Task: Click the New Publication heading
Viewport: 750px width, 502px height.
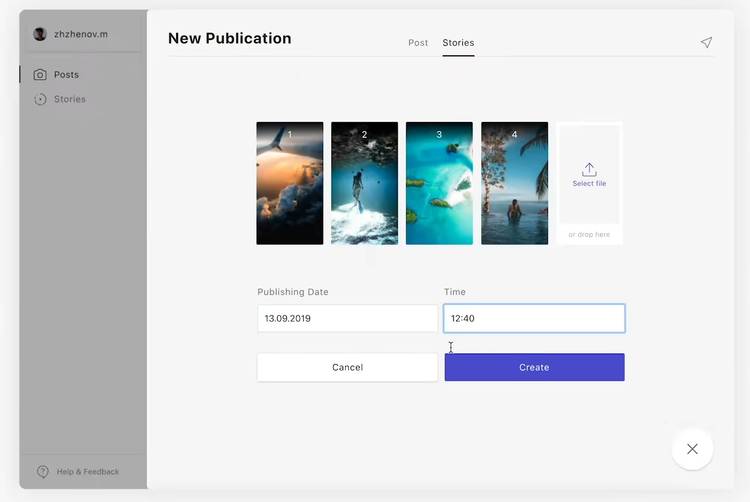Action: [x=230, y=38]
